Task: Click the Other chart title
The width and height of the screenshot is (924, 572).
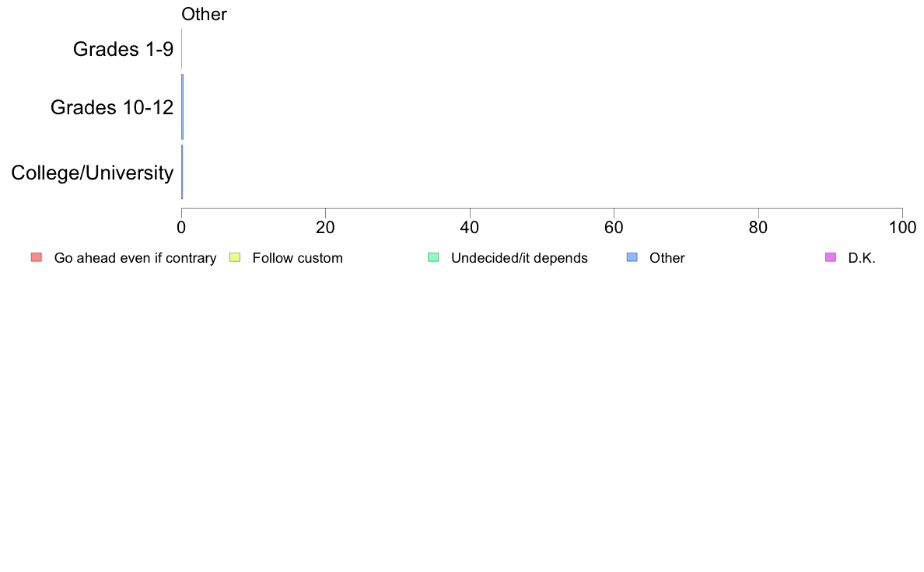Action: (204, 14)
